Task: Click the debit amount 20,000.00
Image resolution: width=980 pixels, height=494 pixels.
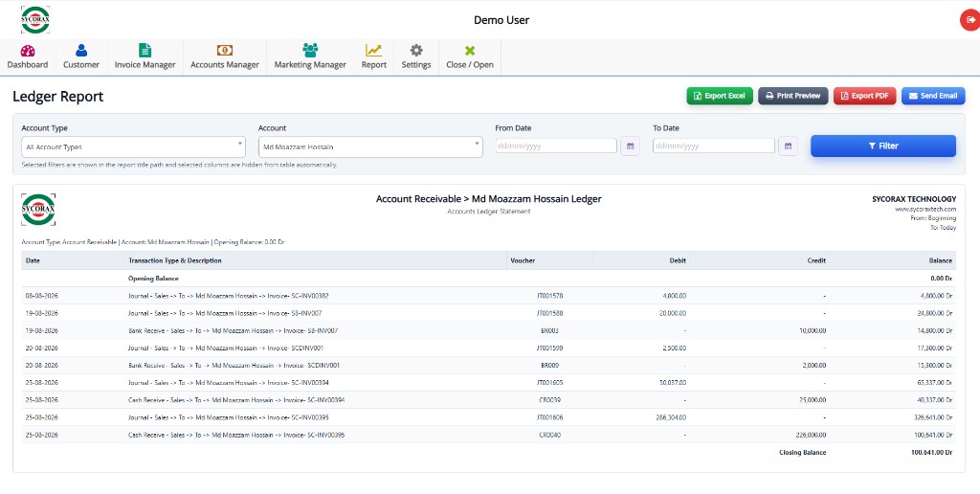Action: [673, 313]
